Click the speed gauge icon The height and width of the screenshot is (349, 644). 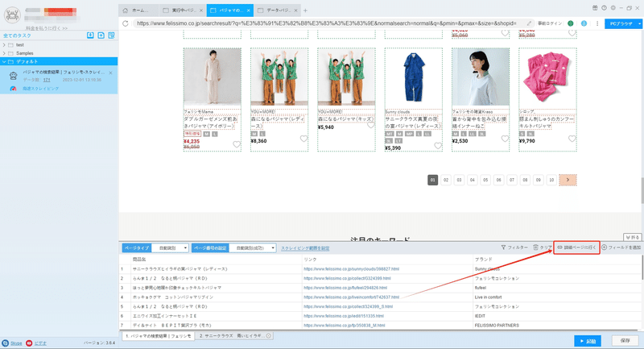point(13,89)
